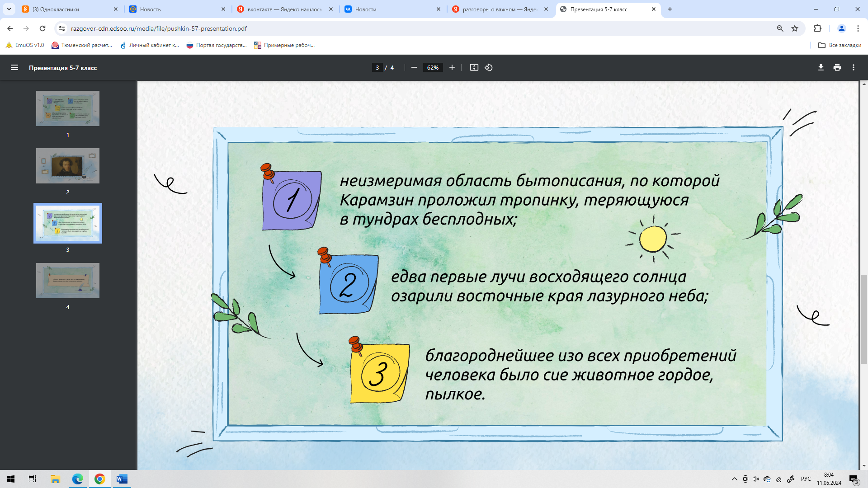Click the vertical scrollbar thumb of PDF
Viewport: 868px width, 488px height.
click(x=864, y=319)
